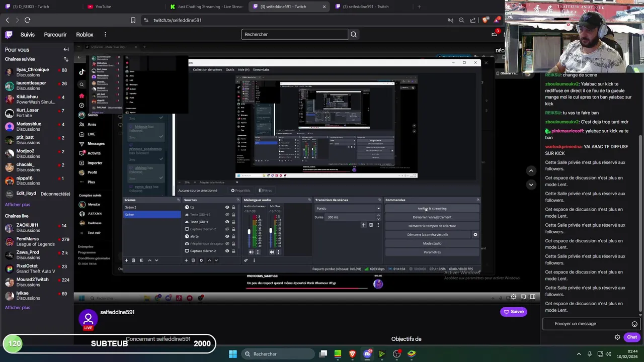This screenshot has width=644, height=362.
Task: Hide the alerte source via eye icon
Action: pos(227,236)
